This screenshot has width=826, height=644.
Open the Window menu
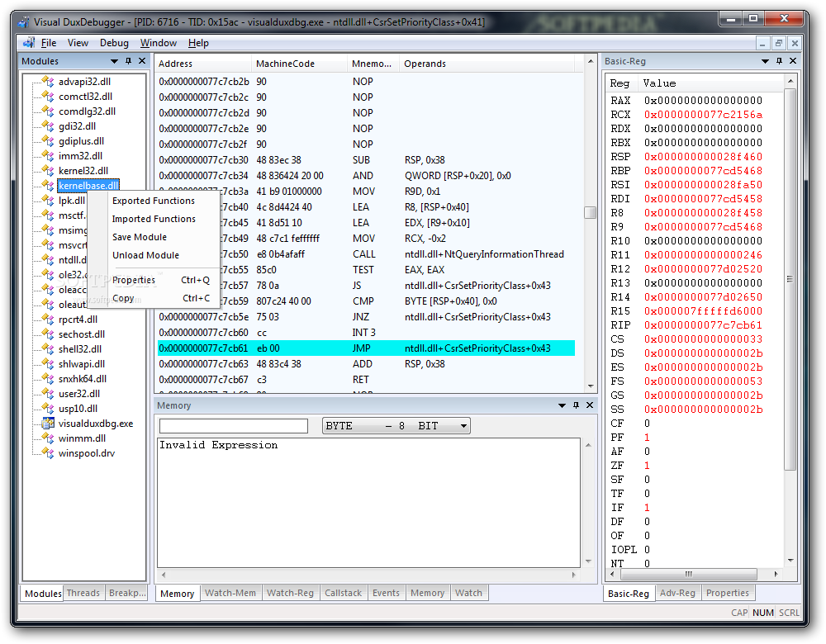(159, 43)
